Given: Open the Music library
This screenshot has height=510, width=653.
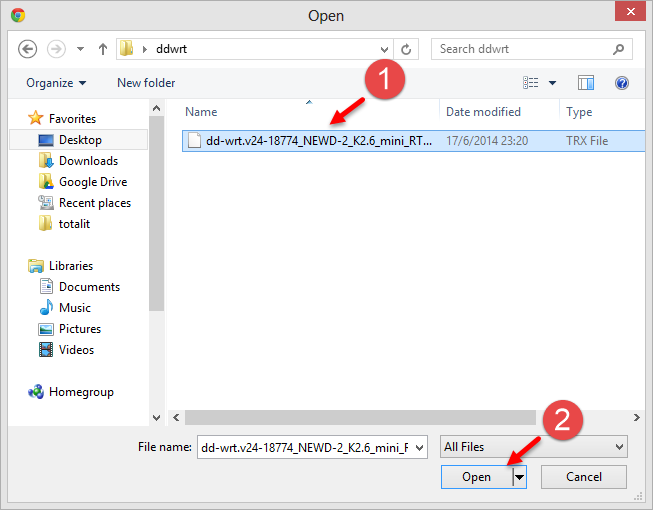Looking at the screenshot, I should (x=75, y=308).
